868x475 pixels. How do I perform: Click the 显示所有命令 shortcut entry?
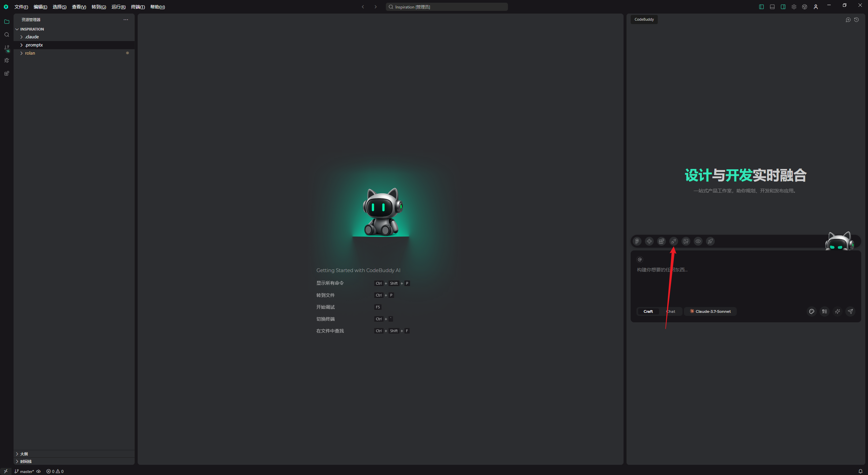pos(330,283)
